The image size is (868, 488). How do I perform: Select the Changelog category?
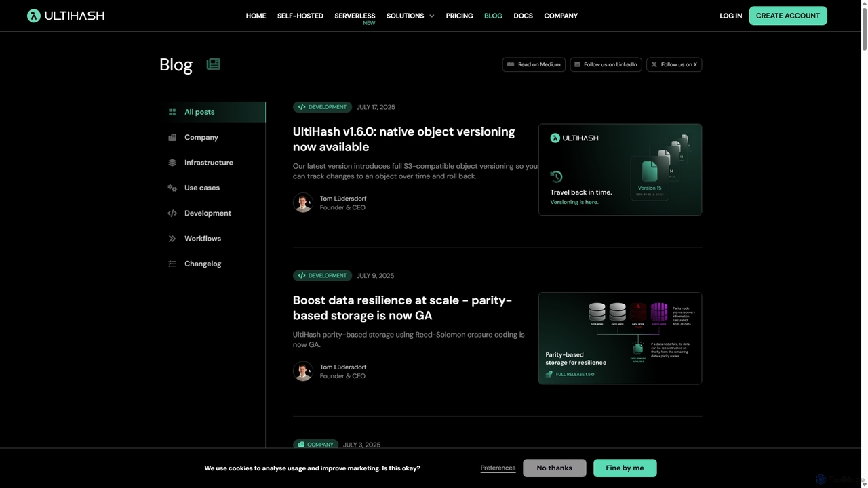coord(213,264)
